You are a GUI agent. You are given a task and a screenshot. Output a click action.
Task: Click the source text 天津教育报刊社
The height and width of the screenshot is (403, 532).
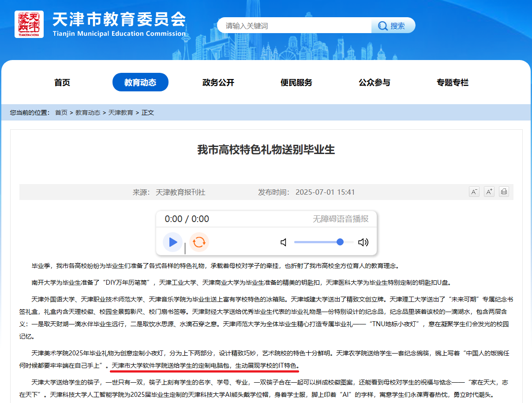(180, 192)
